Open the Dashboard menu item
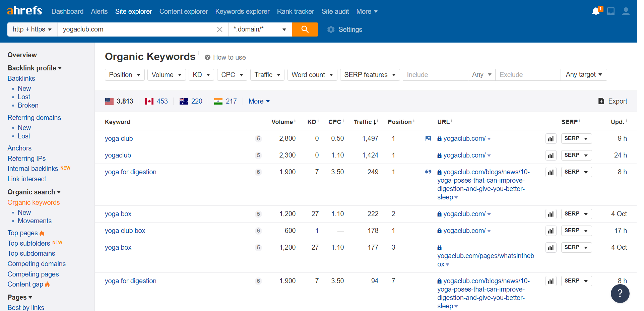 (x=67, y=11)
